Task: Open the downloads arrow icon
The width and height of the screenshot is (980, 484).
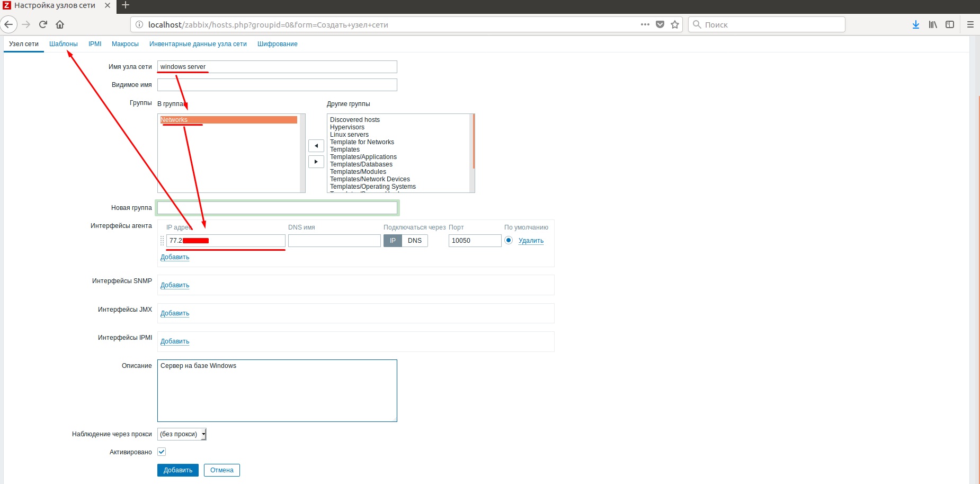Action: [916, 24]
